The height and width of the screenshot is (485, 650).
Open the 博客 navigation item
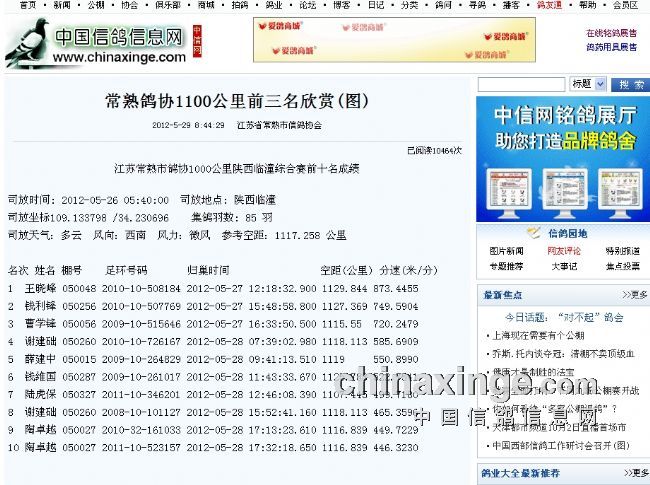tap(341, 5)
